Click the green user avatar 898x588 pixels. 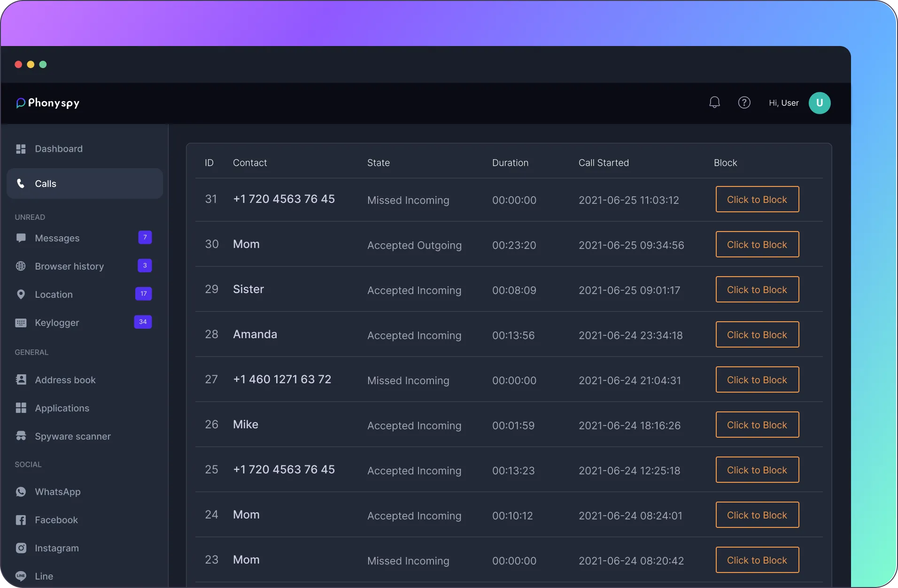(x=819, y=103)
